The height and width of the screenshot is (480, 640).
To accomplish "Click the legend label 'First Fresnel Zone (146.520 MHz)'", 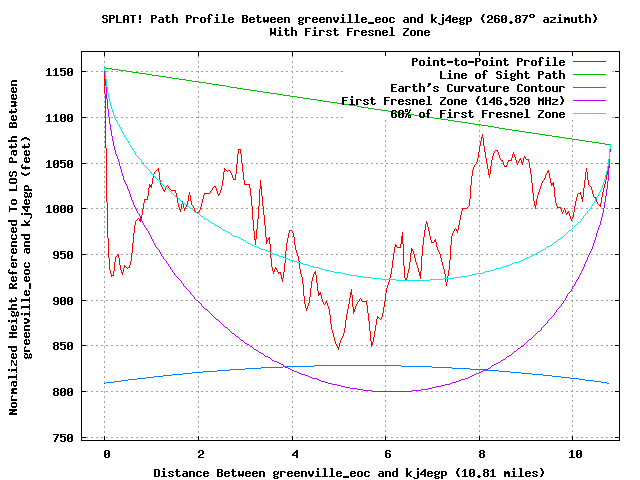I will click(453, 101).
